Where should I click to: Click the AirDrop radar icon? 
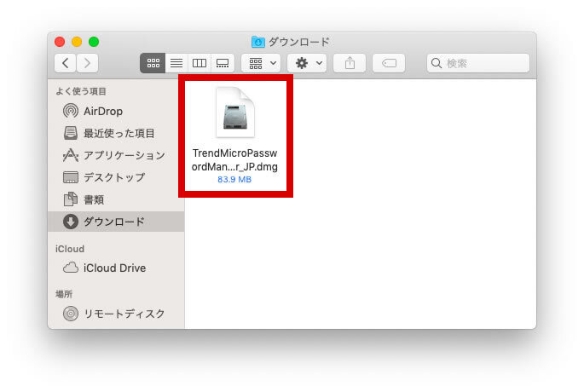[71, 111]
